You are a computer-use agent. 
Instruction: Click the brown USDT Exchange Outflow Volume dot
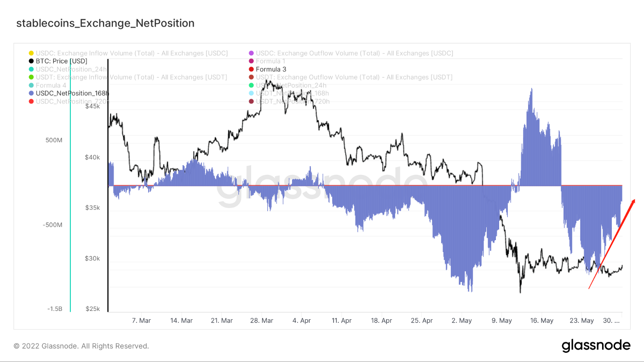tap(251, 77)
